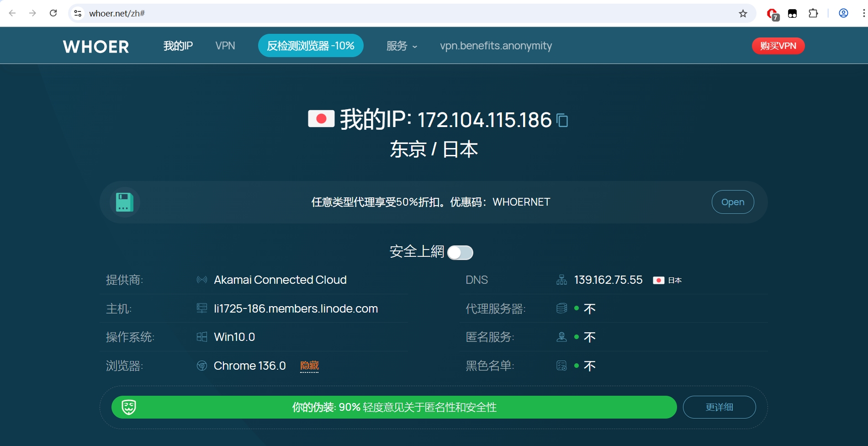Click the Win10.0 value
Screen dimensions: 868x446
point(234,337)
